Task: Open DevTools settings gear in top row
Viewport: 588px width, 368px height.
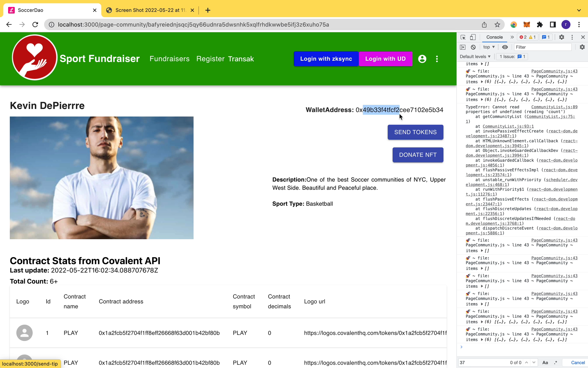Action: 562,37
